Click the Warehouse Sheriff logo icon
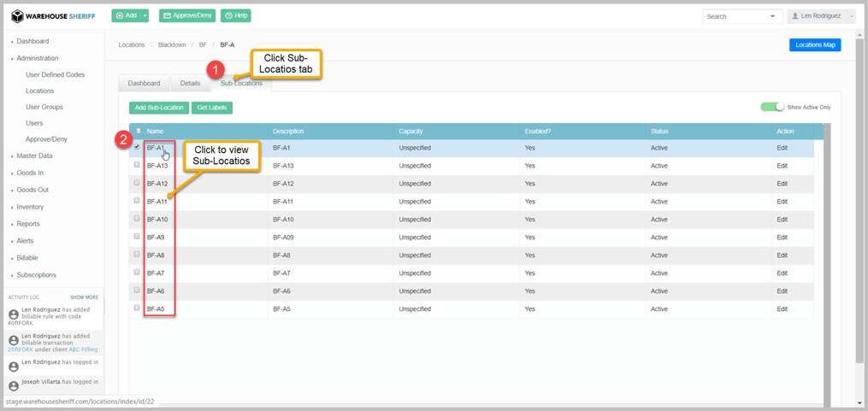 (17, 16)
